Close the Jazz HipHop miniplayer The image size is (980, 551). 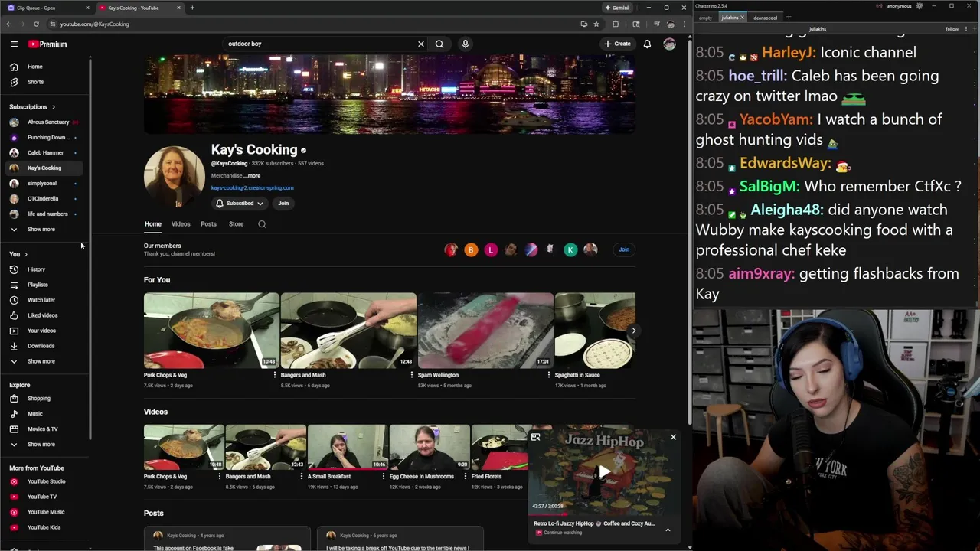click(673, 437)
